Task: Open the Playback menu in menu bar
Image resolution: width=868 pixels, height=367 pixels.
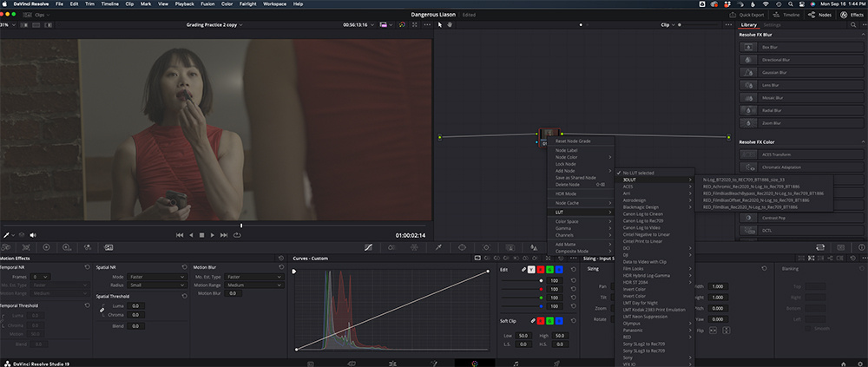Action: (184, 3)
